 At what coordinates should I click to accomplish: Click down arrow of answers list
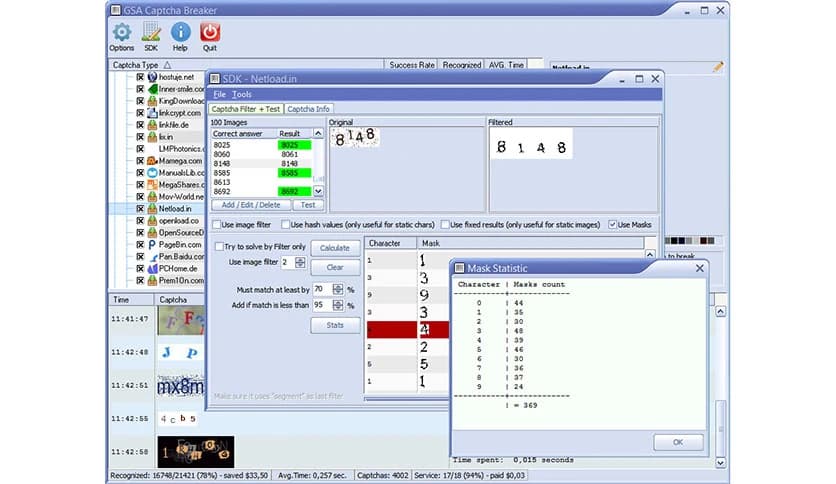(318, 191)
